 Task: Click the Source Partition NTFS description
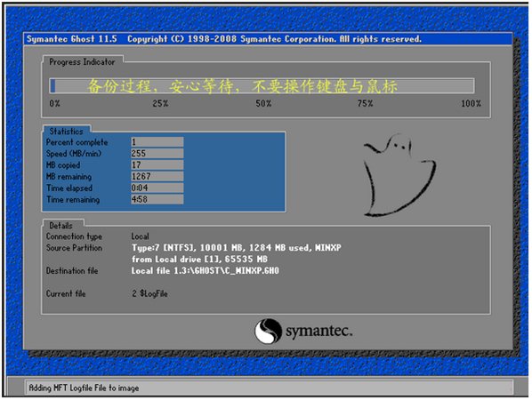(x=236, y=253)
